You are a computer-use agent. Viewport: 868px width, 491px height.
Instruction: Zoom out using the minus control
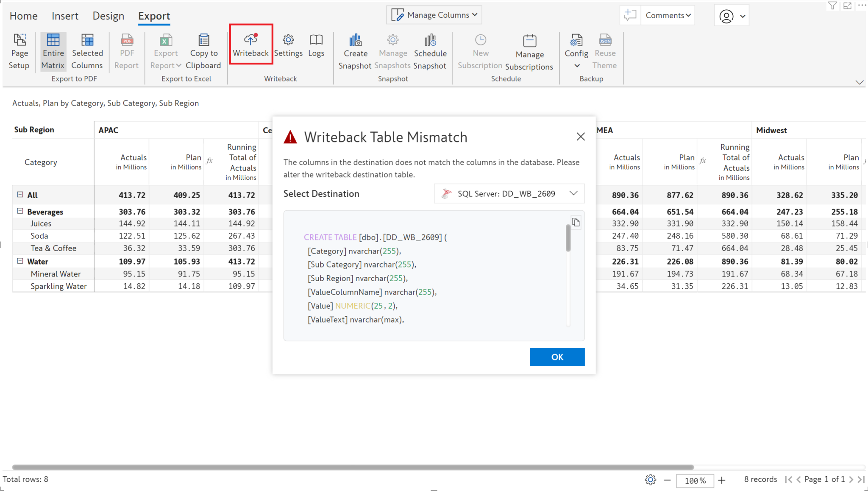pos(668,480)
